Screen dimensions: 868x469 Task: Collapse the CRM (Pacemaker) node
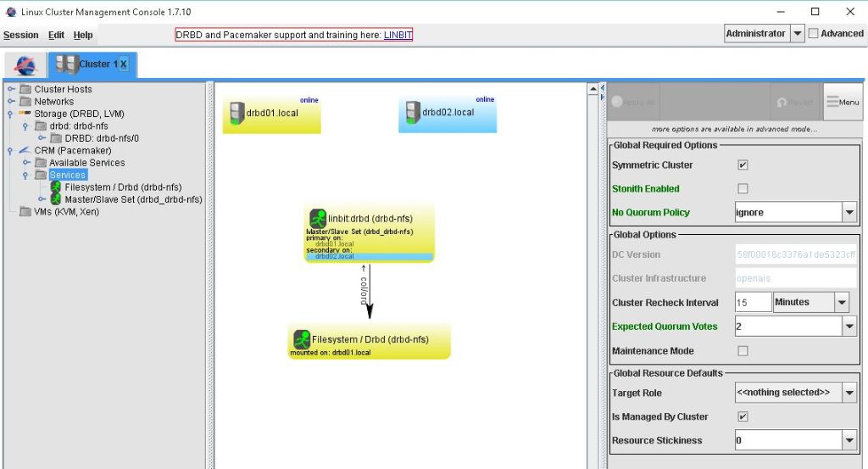(x=10, y=151)
